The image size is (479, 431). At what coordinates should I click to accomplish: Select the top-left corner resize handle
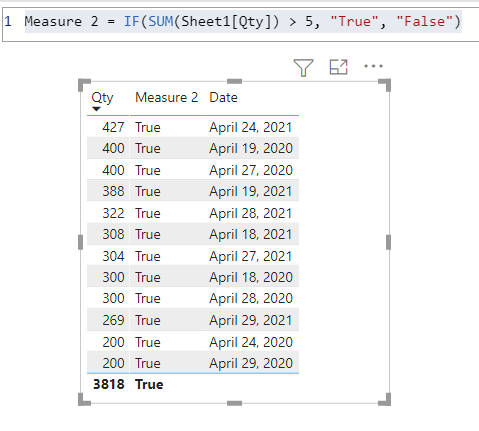pos(84,85)
